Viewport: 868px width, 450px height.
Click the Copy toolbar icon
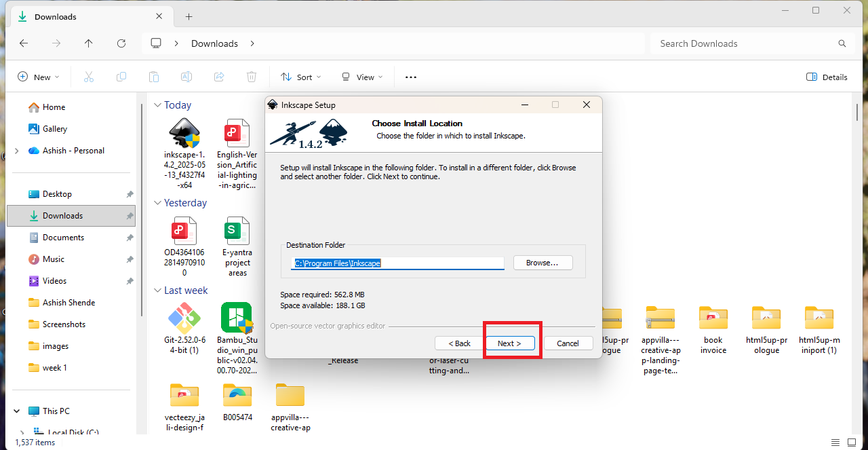(121, 77)
